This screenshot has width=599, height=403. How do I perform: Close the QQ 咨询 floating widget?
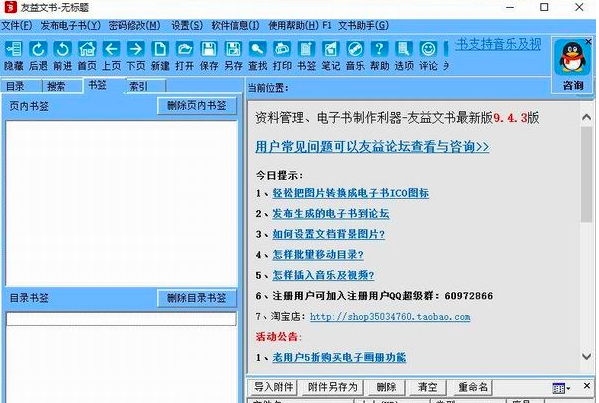[x=588, y=41]
